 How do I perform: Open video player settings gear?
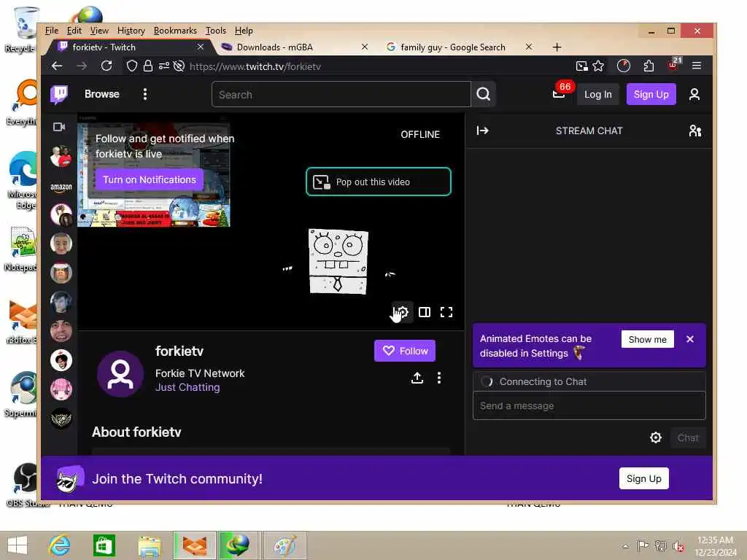403,312
